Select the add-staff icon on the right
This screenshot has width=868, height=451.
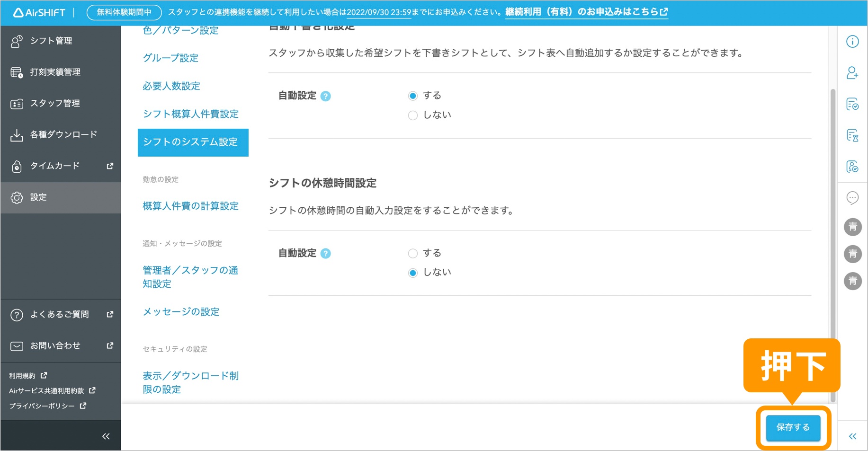pyautogui.click(x=852, y=73)
